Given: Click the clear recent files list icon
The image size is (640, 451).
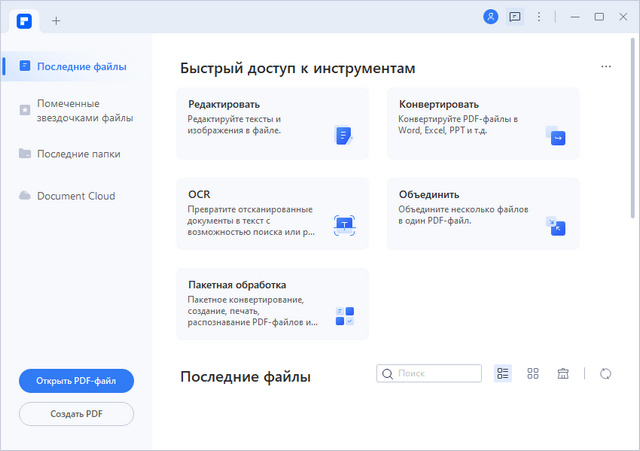Looking at the screenshot, I should pos(563,374).
